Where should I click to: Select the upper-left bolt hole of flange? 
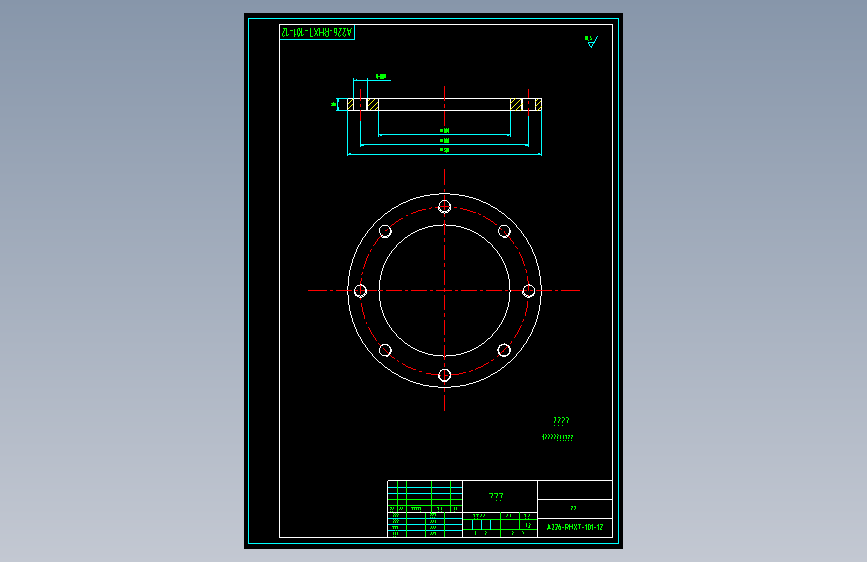click(x=385, y=231)
